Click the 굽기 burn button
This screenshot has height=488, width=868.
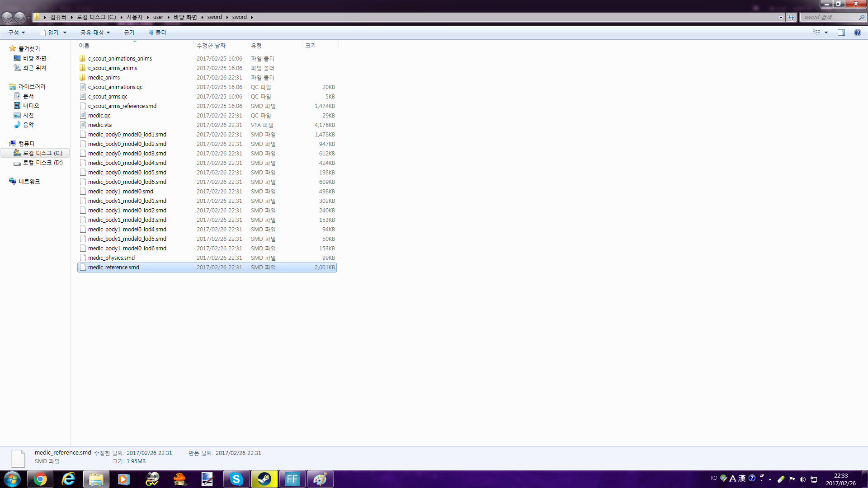click(x=129, y=33)
